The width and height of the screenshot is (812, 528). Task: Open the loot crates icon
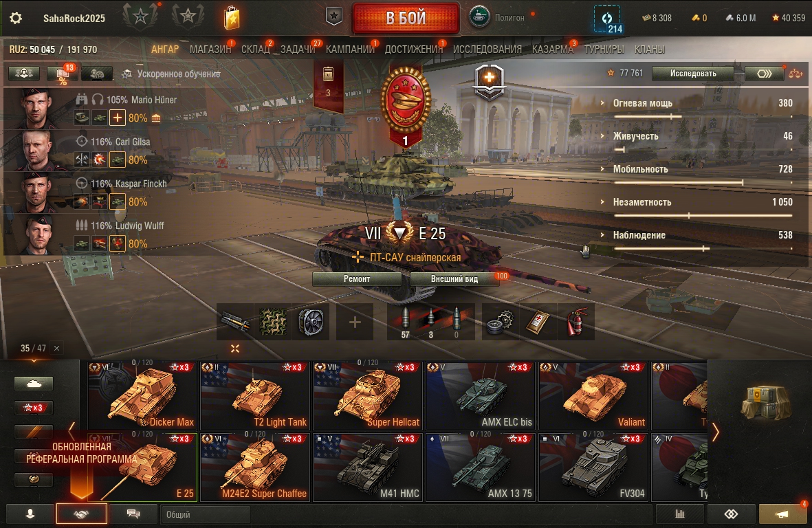[x=765, y=401]
